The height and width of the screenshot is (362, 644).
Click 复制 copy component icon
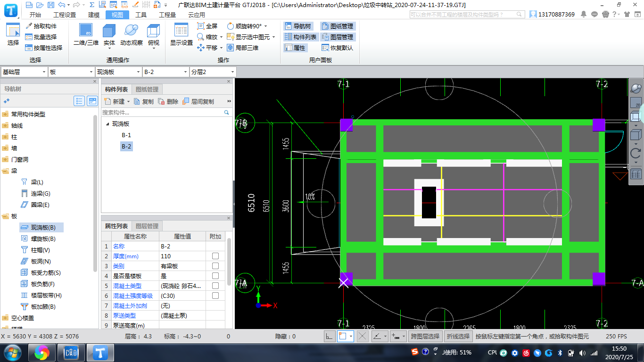click(x=144, y=101)
